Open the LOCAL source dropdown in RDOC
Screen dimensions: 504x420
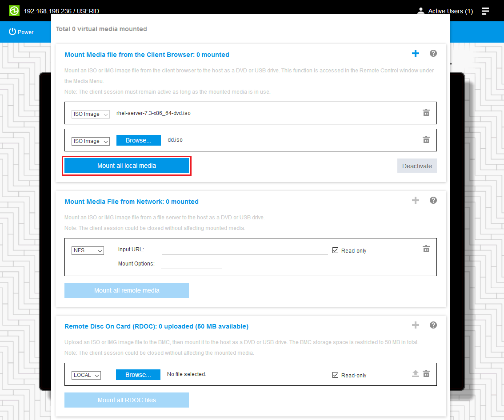pyautogui.click(x=86, y=375)
